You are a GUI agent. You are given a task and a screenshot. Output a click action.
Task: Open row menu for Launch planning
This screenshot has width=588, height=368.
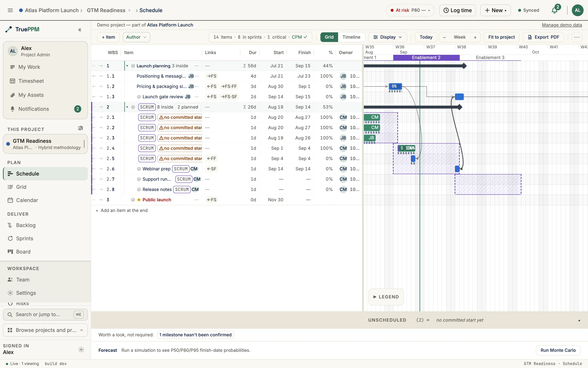point(197,66)
